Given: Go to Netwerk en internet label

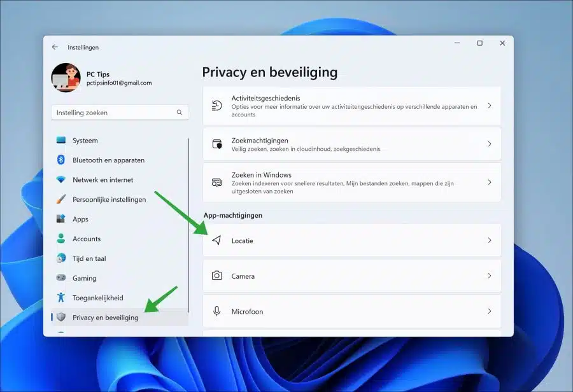Looking at the screenshot, I should [103, 179].
